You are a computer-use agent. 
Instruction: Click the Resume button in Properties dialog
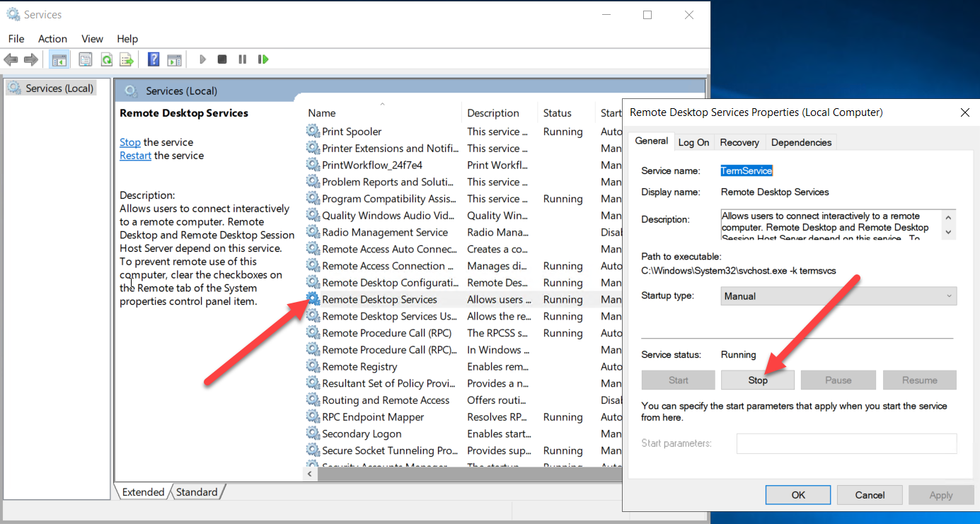tap(920, 380)
